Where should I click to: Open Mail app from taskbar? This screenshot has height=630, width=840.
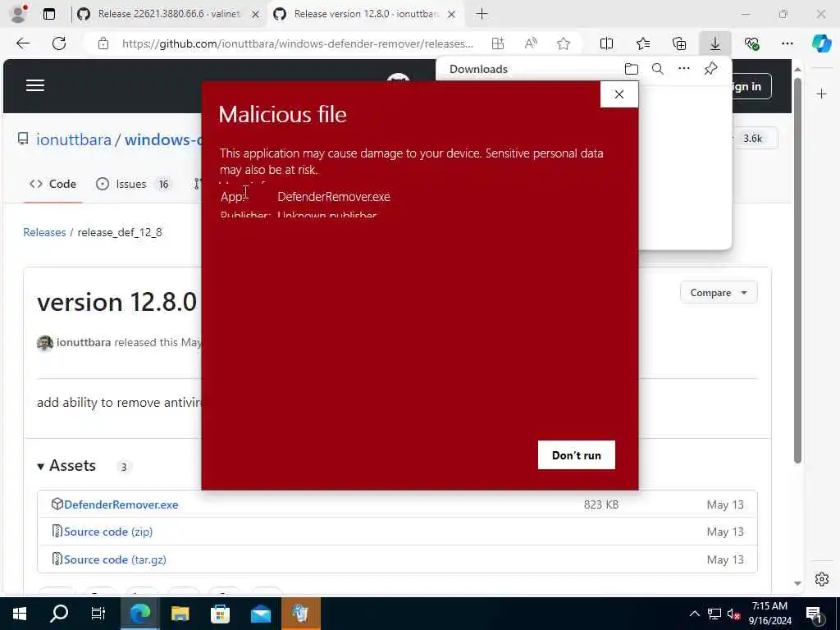pos(261,614)
